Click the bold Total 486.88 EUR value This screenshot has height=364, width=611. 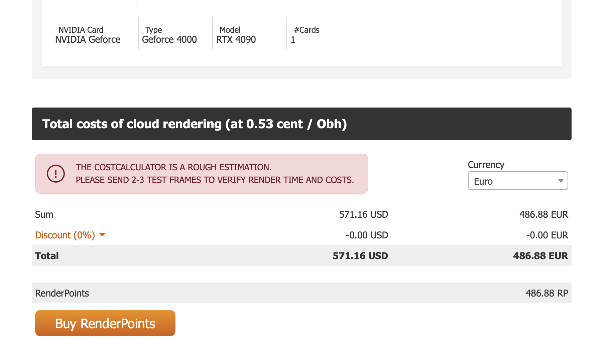[x=540, y=256]
